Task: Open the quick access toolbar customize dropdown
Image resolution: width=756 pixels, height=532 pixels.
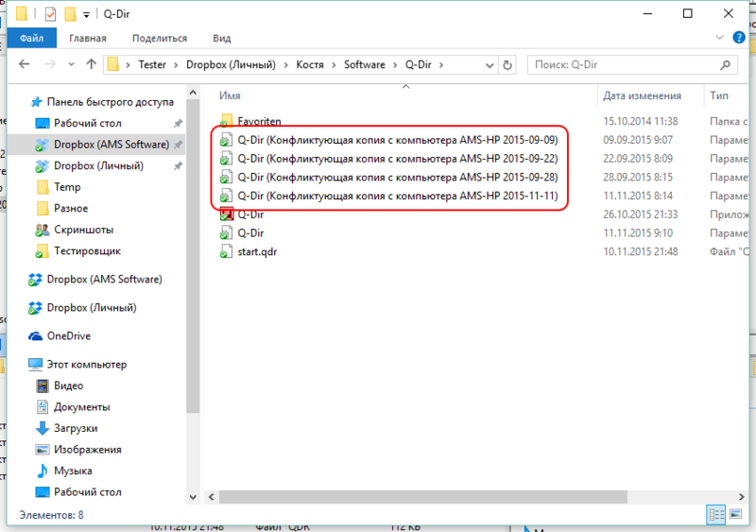Action: 86,15
